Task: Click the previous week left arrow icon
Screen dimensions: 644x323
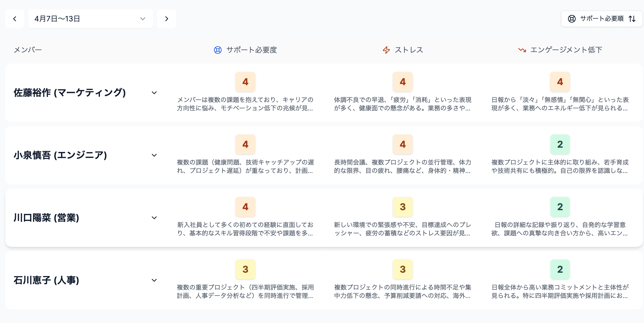Action: pyautogui.click(x=15, y=18)
